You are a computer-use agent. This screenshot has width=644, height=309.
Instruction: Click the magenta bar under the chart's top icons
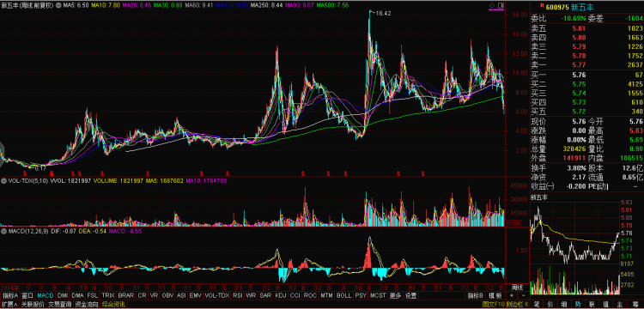pyautogui.click(x=495, y=9)
